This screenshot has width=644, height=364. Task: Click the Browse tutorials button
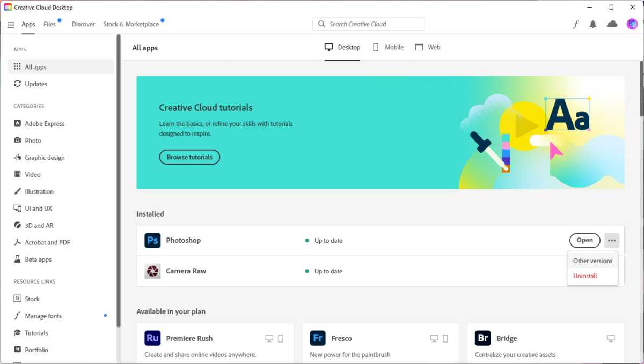(189, 157)
